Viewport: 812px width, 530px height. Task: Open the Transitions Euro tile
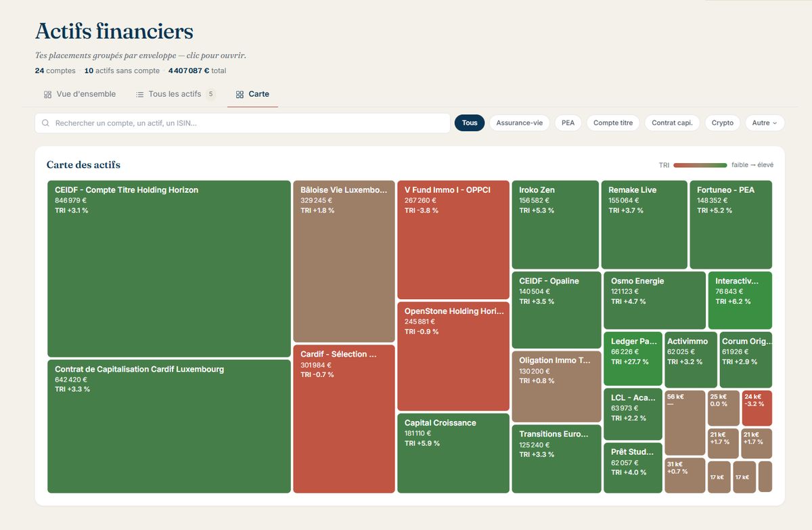point(556,459)
